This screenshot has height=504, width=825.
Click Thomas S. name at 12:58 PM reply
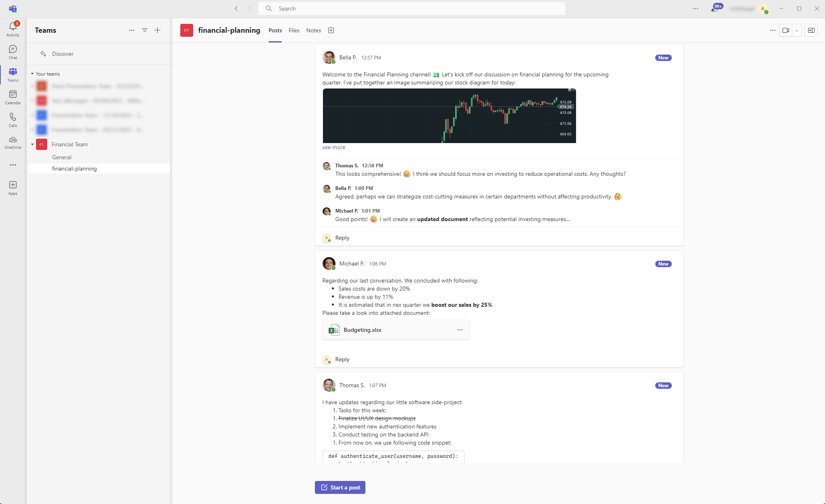point(347,166)
